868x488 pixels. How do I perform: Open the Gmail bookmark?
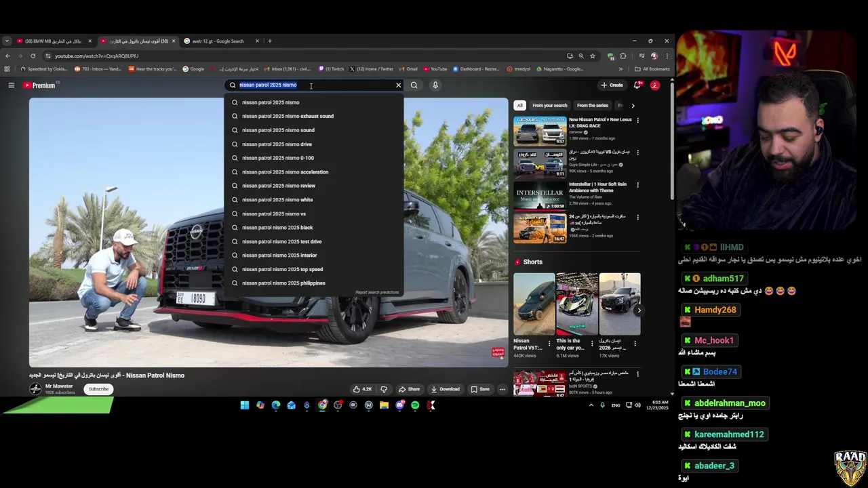408,69
